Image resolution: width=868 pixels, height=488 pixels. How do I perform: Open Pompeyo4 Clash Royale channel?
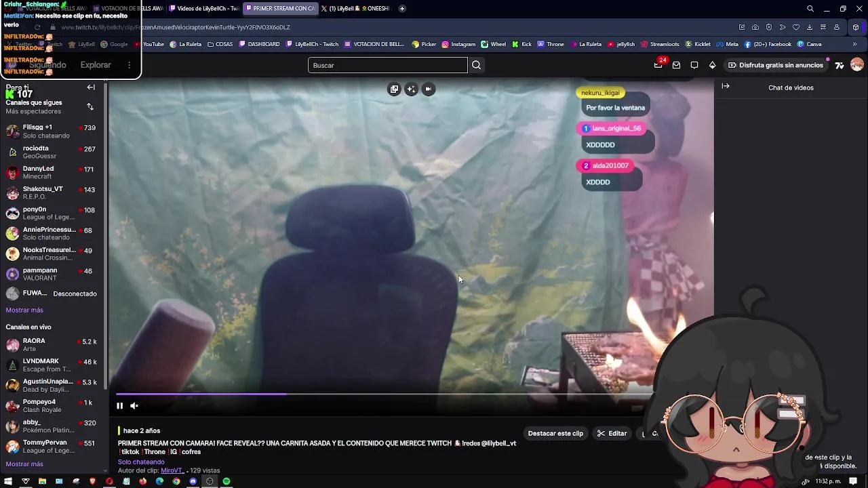pyautogui.click(x=52, y=406)
